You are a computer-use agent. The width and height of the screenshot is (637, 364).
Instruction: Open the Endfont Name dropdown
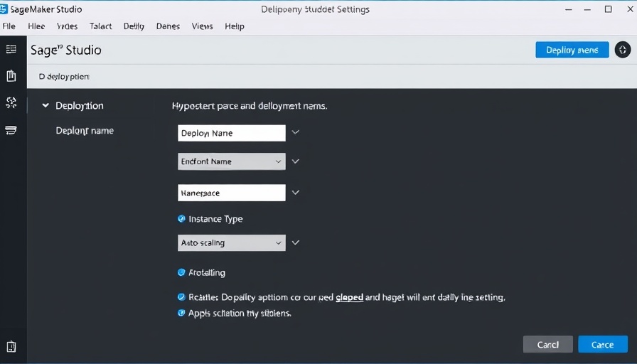[x=232, y=161]
